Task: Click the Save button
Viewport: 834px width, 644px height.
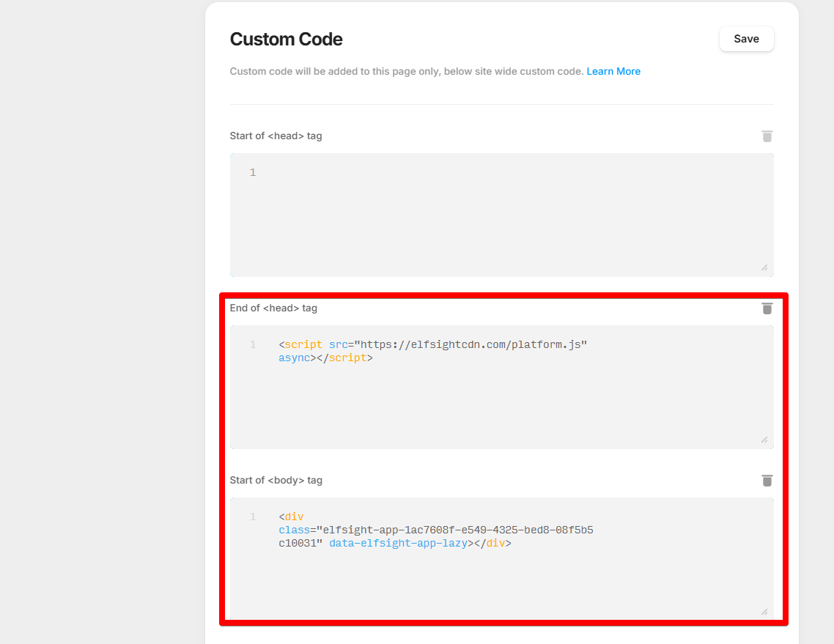Action: coord(746,39)
